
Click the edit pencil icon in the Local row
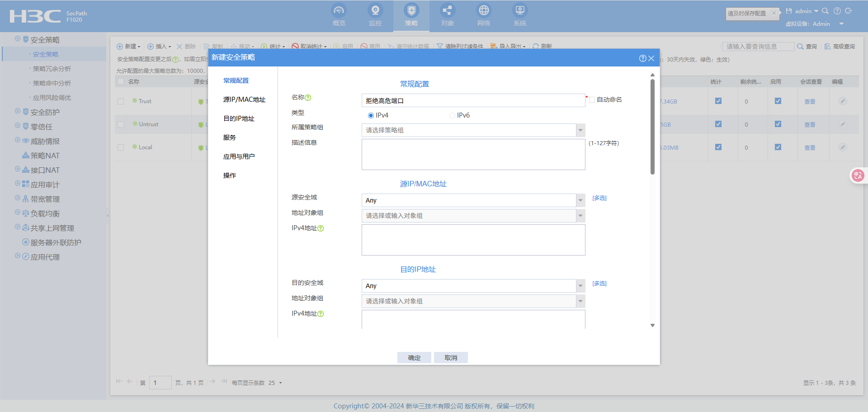click(843, 147)
